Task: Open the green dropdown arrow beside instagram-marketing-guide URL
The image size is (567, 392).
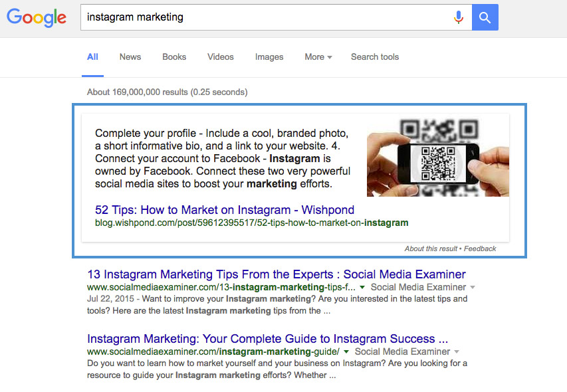Action: [346, 351]
